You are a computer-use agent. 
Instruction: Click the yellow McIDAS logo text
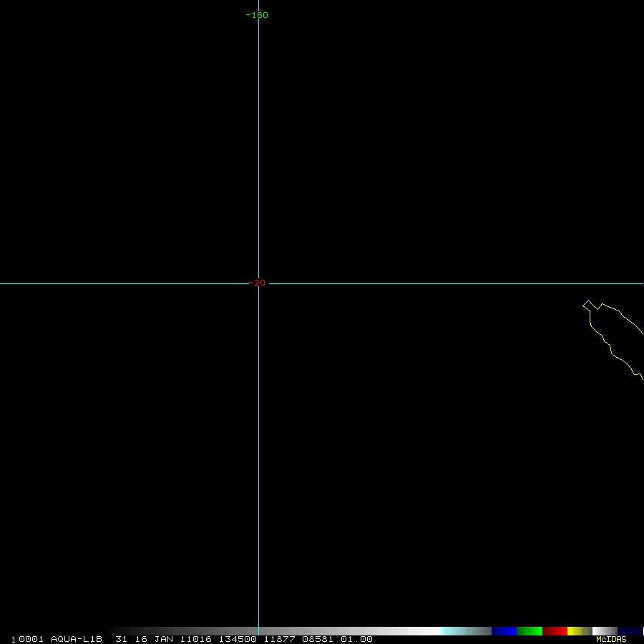pos(610,639)
